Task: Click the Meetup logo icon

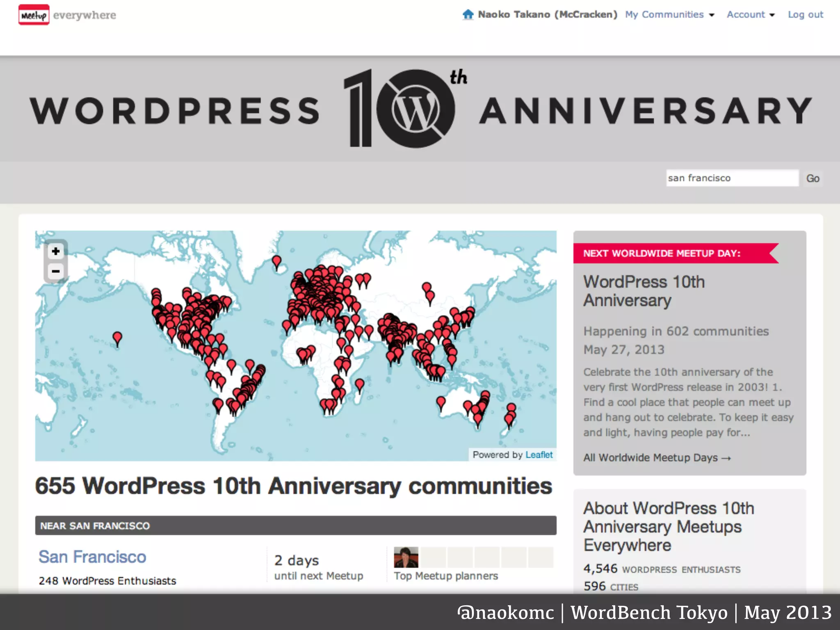Action: point(34,15)
